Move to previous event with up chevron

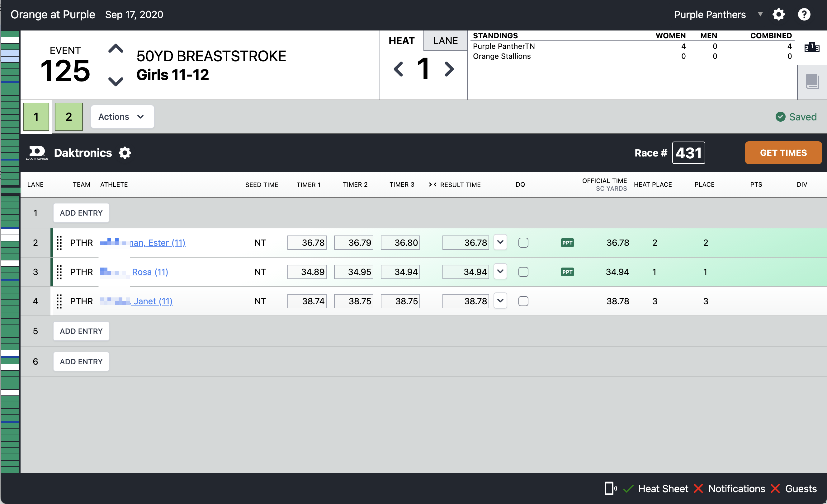tap(116, 49)
